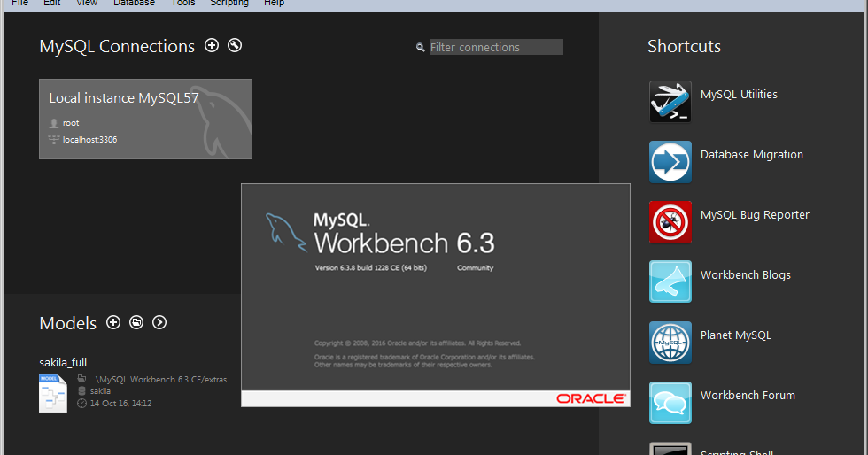Viewport: 868px width, 455px height.
Task: Open the Planet MySQL globe icon
Action: 670,343
